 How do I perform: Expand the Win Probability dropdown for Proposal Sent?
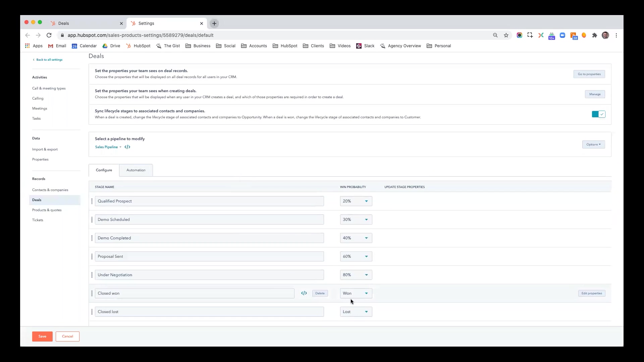point(366,256)
